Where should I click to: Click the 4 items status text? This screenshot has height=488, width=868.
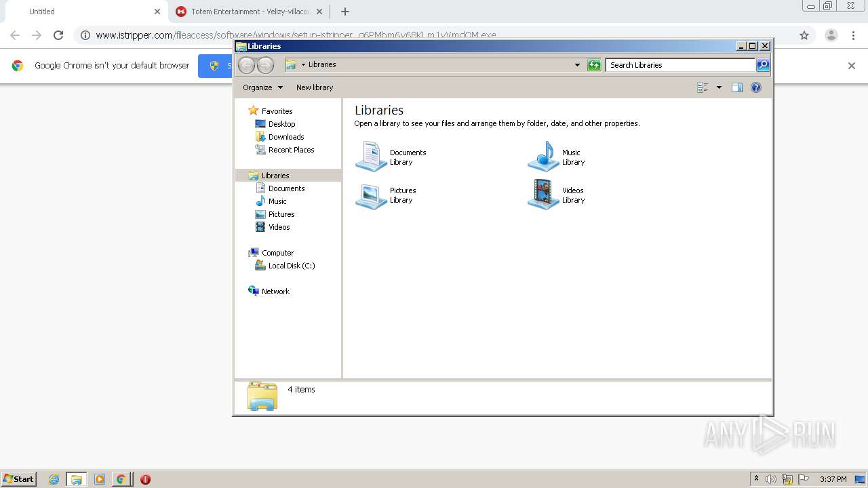click(301, 390)
